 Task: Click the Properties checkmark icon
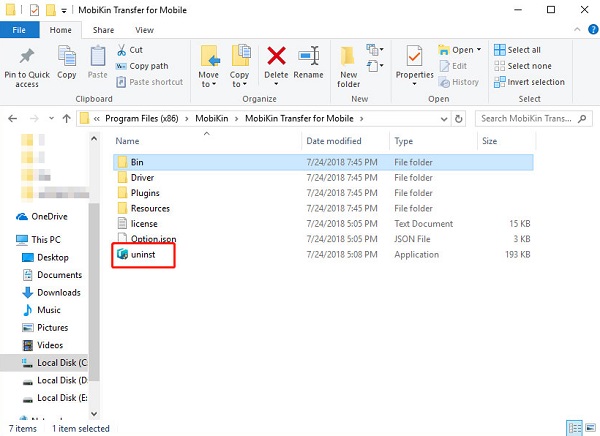(x=414, y=56)
